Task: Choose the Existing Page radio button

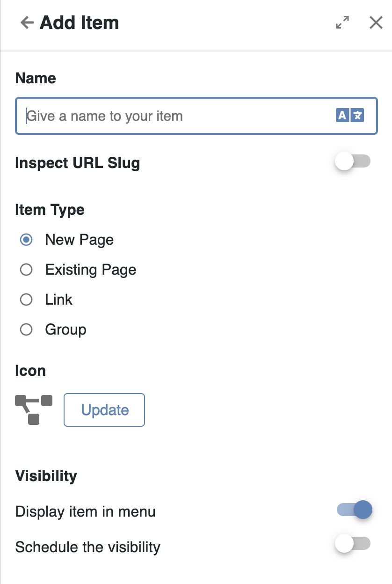Action: (26, 270)
